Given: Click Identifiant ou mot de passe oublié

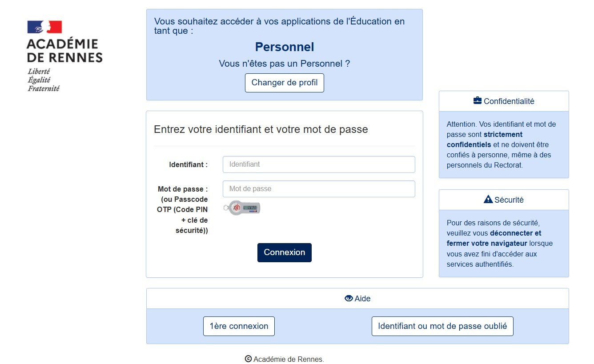Looking at the screenshot, I should 442,326.
